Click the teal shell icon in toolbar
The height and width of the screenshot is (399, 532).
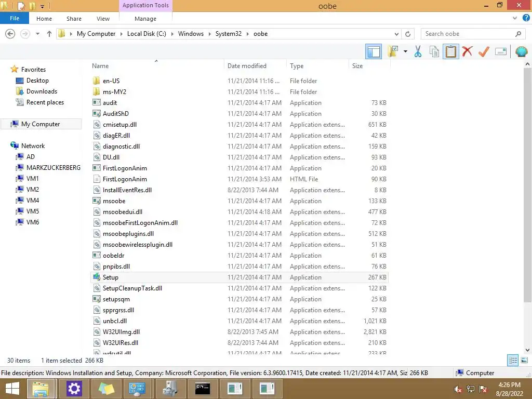pos(521,51)
